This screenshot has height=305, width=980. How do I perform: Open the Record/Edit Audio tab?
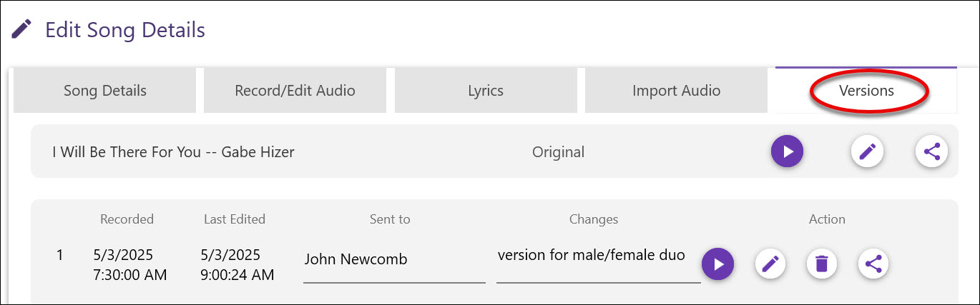pos(295,91)
